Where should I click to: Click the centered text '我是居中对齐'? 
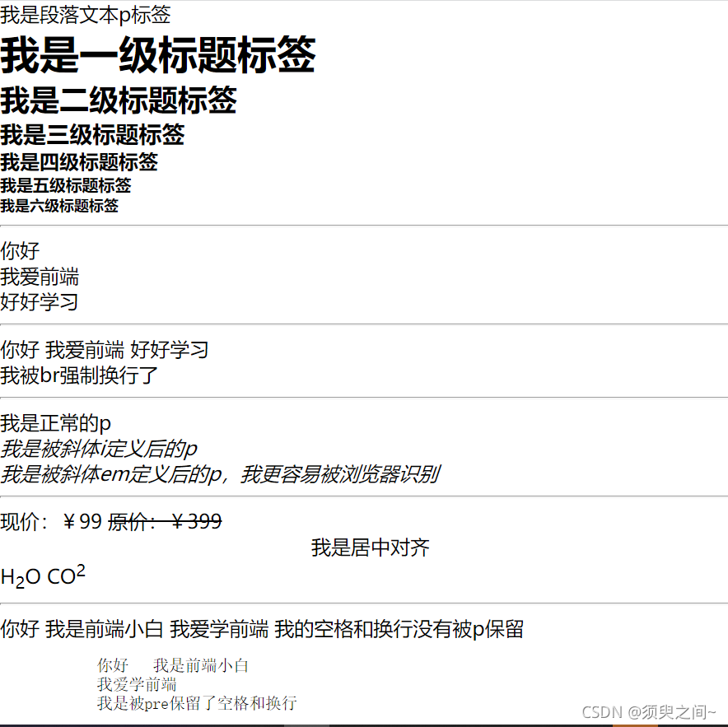click(x=371, y=548)
